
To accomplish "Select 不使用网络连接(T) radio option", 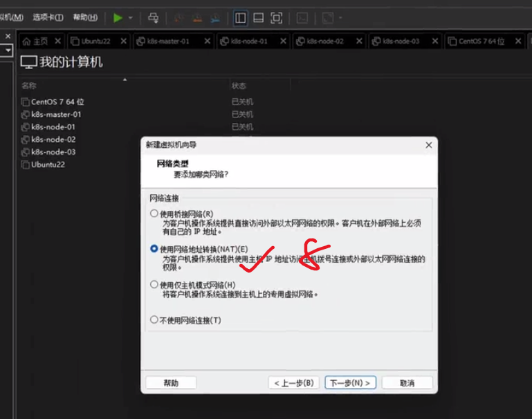I will point(154,320).
